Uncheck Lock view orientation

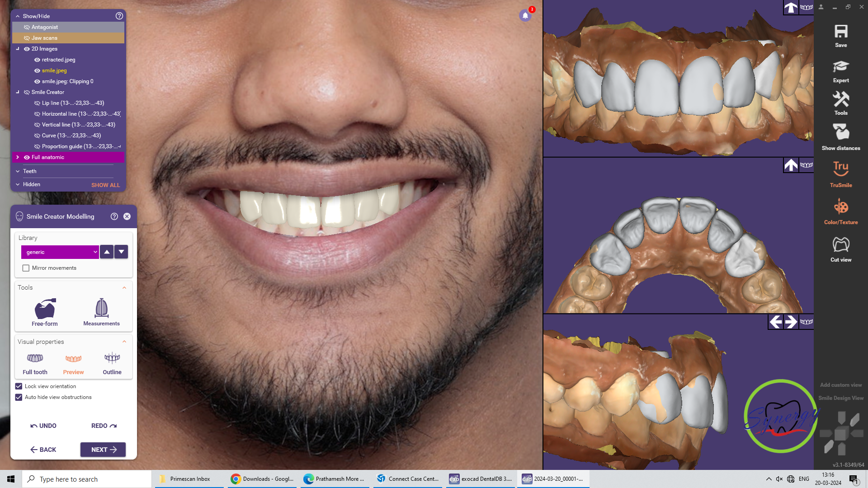(x=19, y=386)
